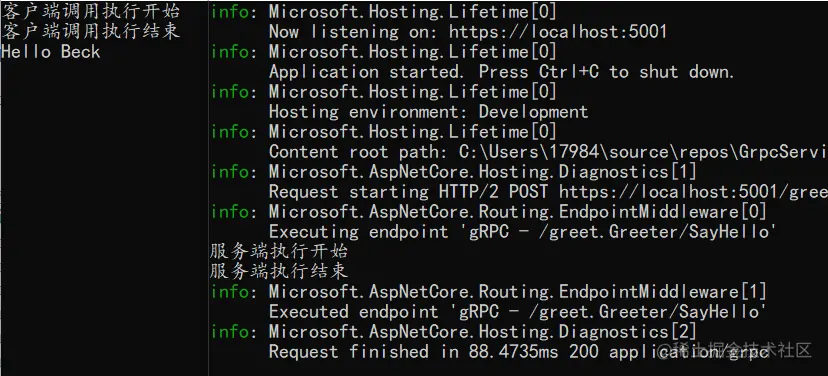This screenshot has width=828, height=376.
Task: Click the https://localhost:5001 listening URL
Action: click(558, 32)
